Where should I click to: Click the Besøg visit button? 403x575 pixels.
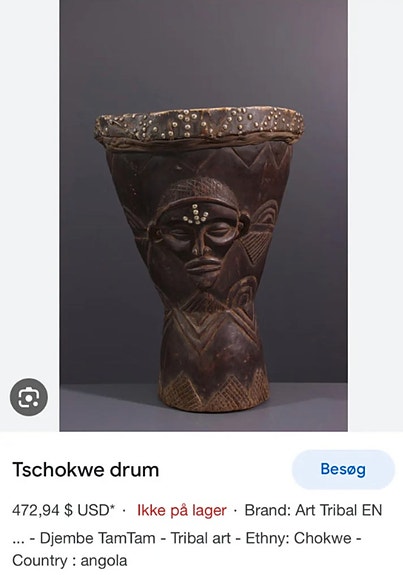343,469
